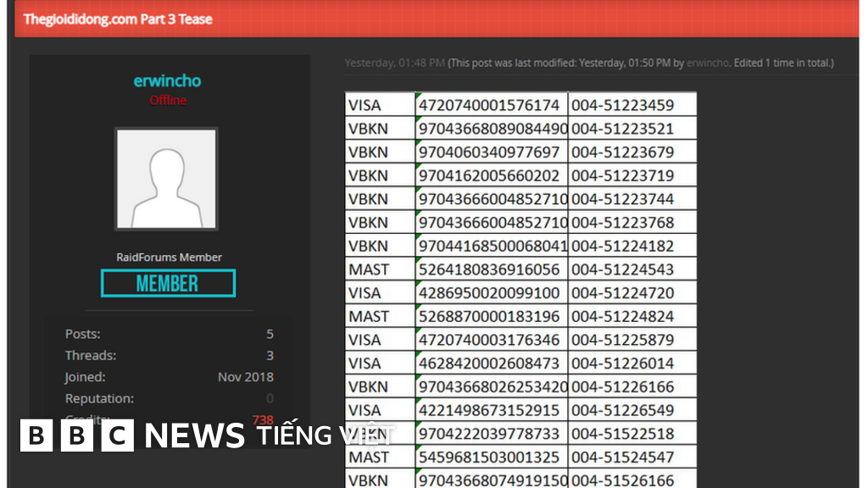Image resolution: width=868 pixels, height=488 pixels.
Task: Click the Edited 1 time in total text
Action: pos(783,64)
